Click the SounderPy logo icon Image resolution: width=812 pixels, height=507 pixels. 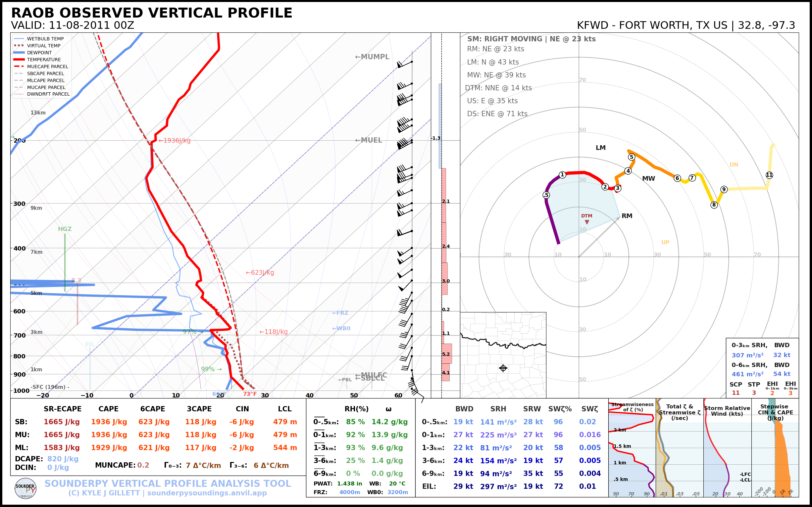pos(25,488)
